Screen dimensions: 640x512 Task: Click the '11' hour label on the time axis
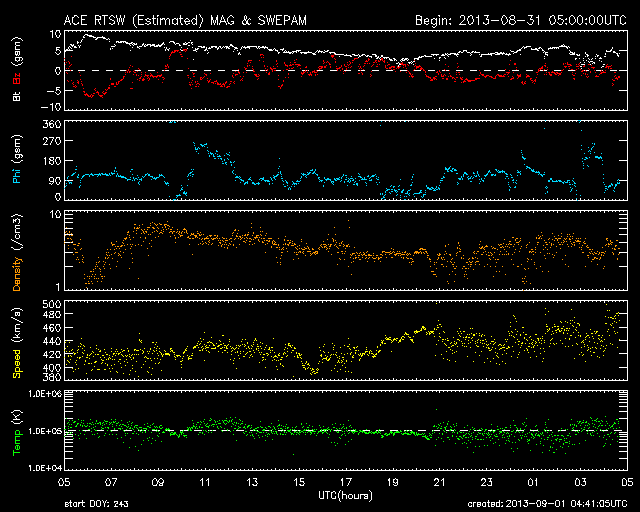coord(205,482)
